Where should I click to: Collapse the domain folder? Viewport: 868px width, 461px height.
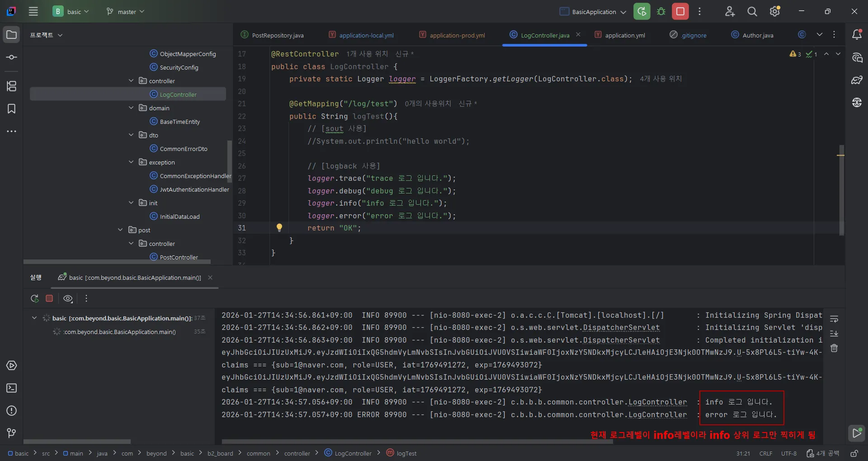point(131,108)
